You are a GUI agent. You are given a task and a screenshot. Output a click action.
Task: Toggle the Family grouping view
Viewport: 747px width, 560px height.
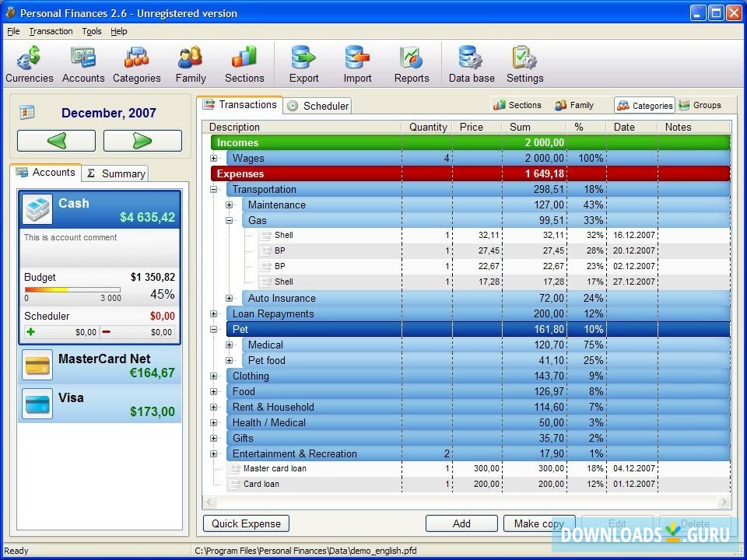pos(574,105)
